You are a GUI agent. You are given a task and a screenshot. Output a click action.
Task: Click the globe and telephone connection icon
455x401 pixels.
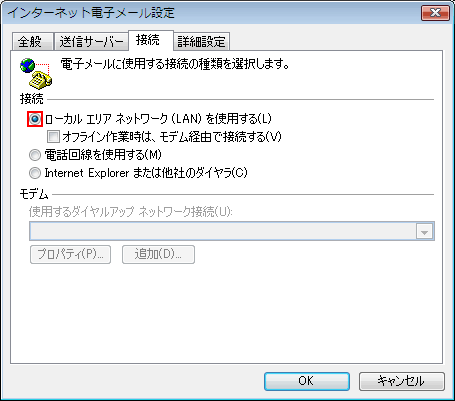coord(36,74)
